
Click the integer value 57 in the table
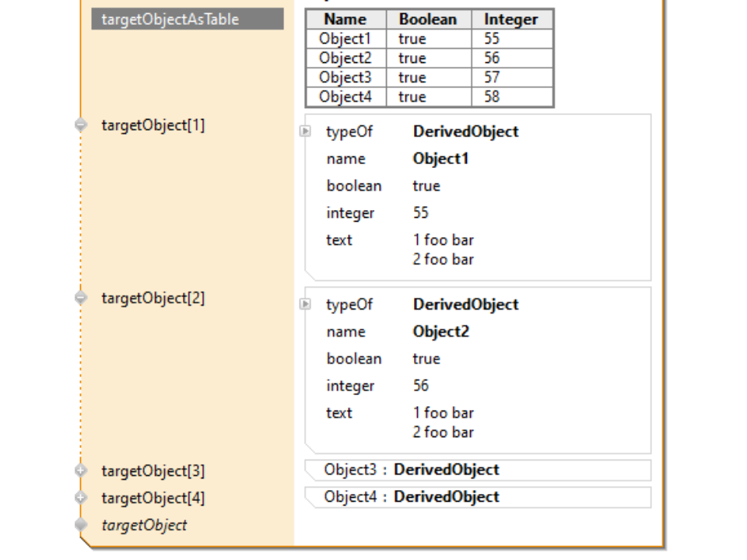[492, 78]
